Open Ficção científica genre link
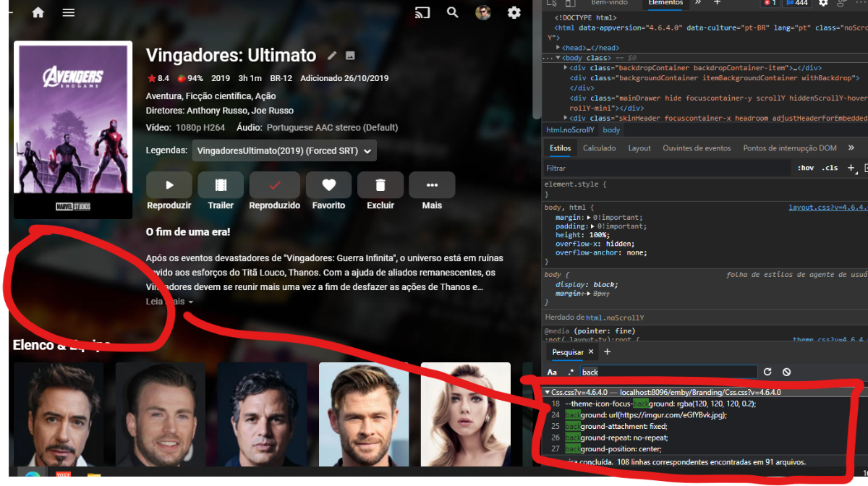The image size is (868, 486). pos(219,96)
